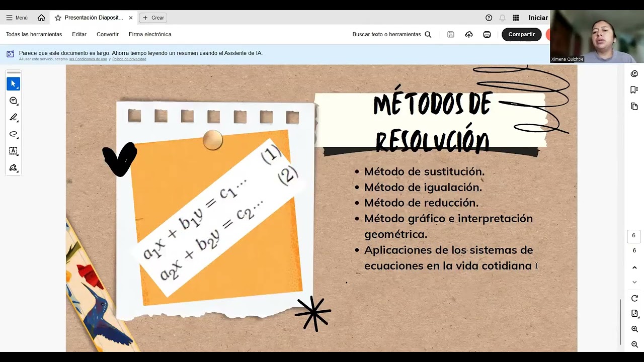Screen dimensions: 644x362
Task: Choose the add comment tool
Action: tap(14, 101)
